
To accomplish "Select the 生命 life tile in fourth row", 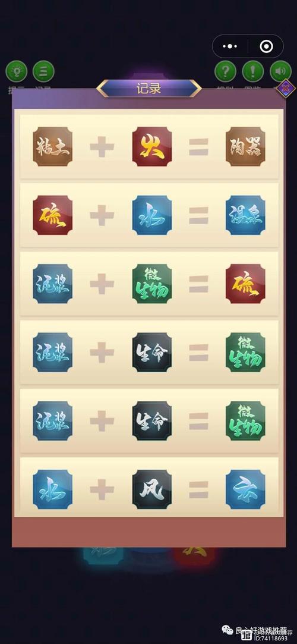I will pyautogui.click(x=152, y=353).
